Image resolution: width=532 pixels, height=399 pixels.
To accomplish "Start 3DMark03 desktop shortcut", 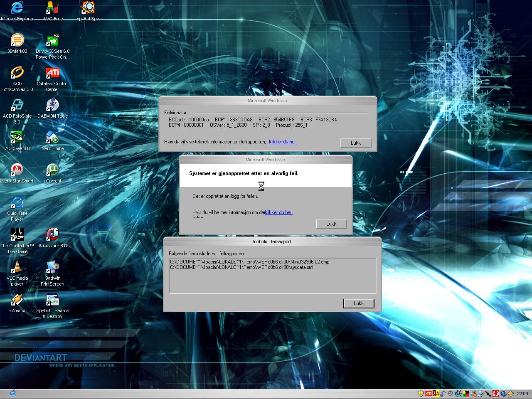I will coord(17,43).
